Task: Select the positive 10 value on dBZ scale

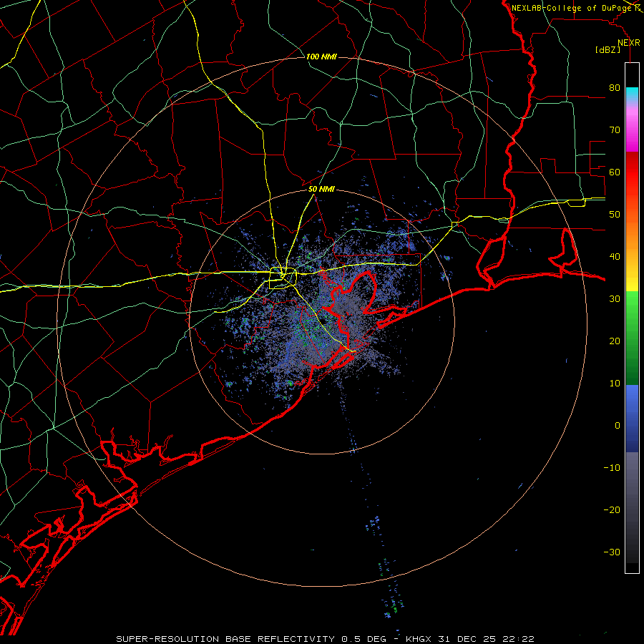Action: (x=615, y=384)
